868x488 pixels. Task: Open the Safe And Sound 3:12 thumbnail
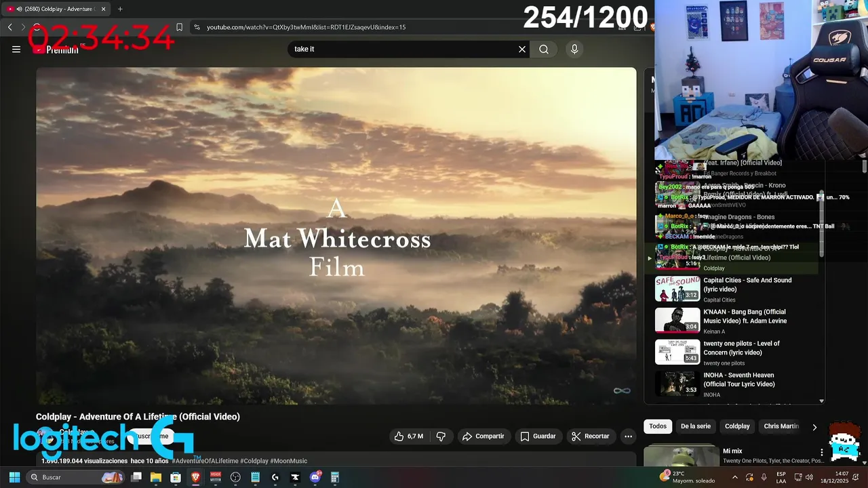click(677, 289)
